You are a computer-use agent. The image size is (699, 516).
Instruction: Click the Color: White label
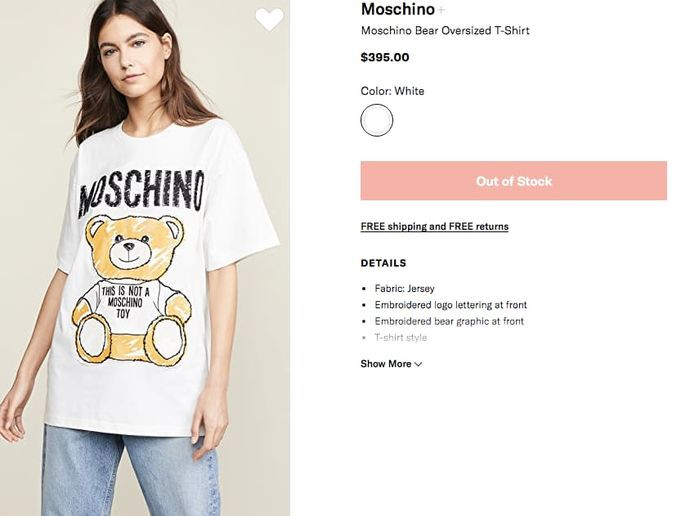392,91
